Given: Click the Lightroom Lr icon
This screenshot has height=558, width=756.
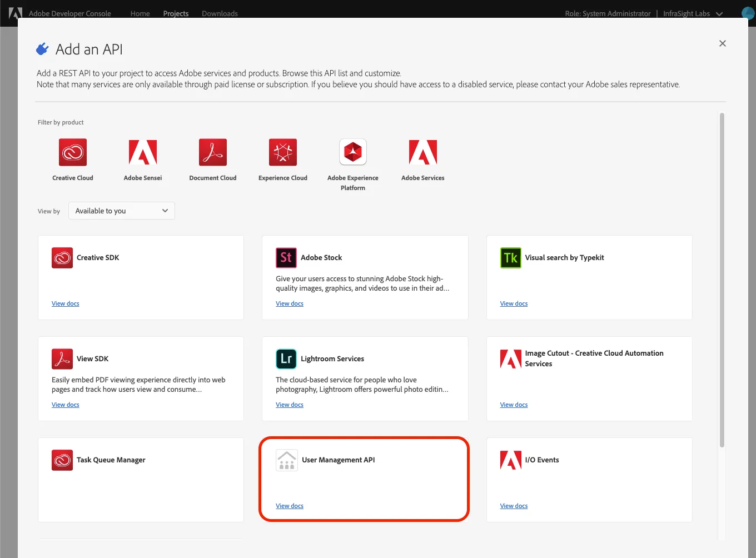Looking at the screenshot, I should tap(286, 359).
